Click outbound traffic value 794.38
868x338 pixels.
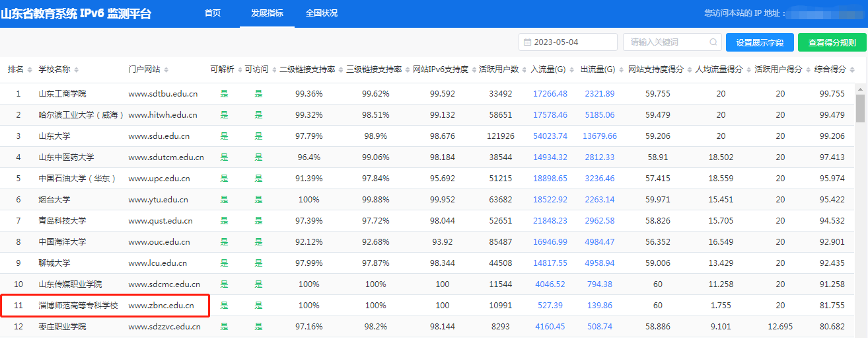coord(600,284)
